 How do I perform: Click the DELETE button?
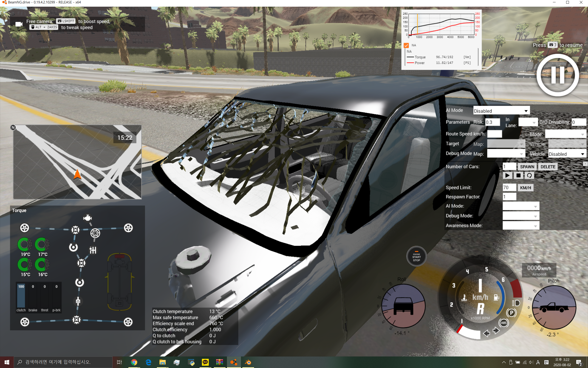point(548,167)
